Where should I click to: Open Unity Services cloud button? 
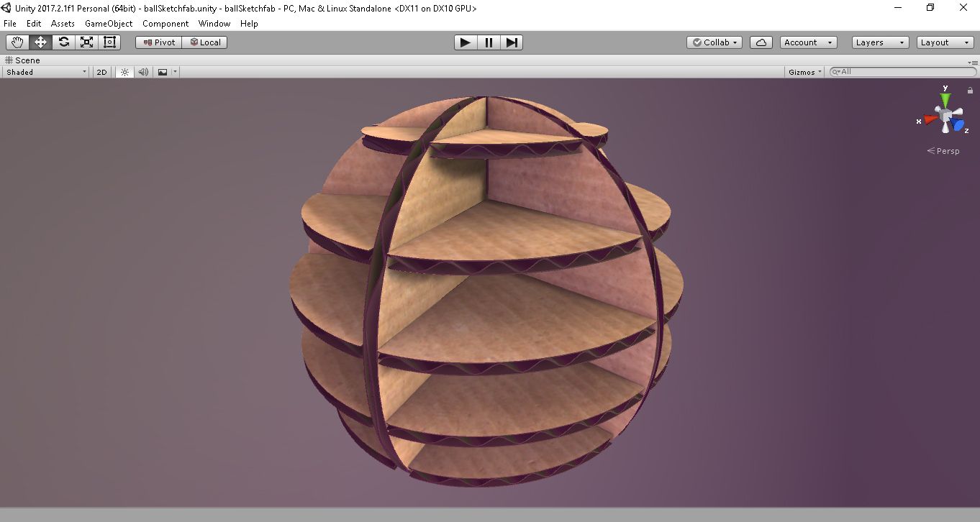pyautogui.click(x=761, y=42)
